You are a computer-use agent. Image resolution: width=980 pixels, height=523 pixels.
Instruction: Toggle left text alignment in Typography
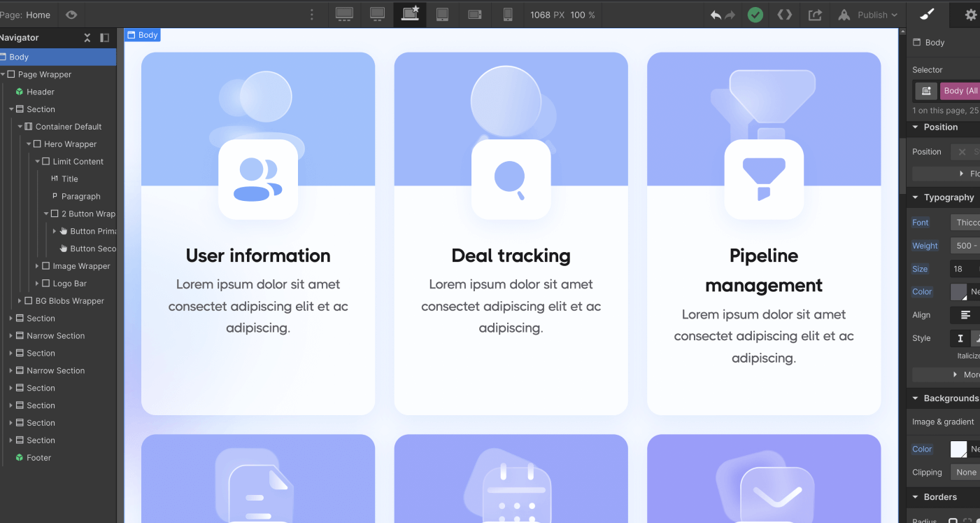click(967, 314)
